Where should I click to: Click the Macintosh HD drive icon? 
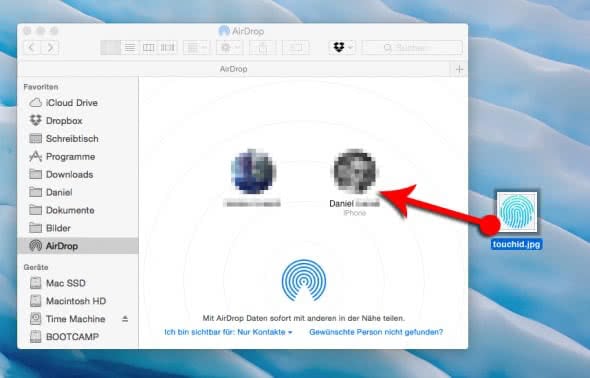pos(35,301)
